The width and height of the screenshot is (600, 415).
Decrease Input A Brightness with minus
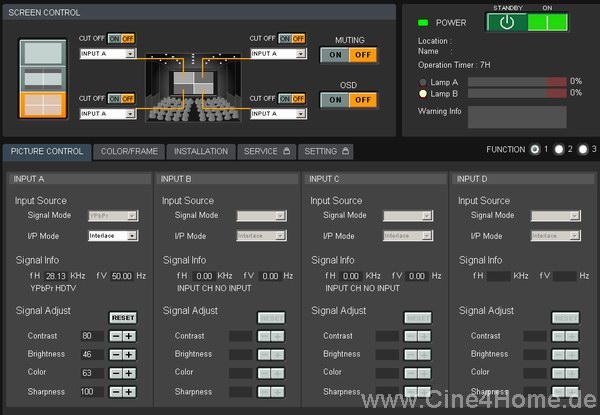coord(116,355)
